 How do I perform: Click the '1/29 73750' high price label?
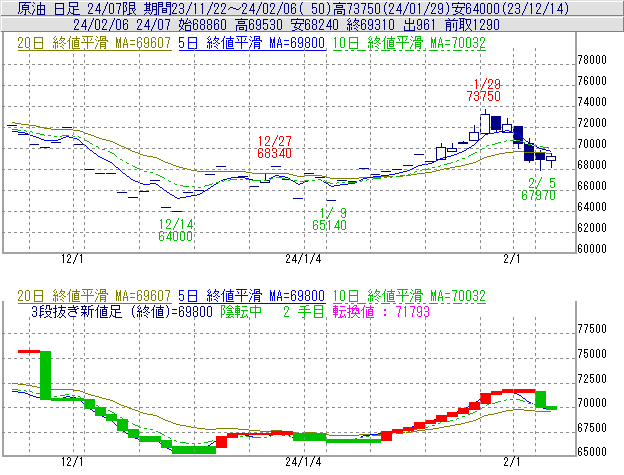coord(484,90)
